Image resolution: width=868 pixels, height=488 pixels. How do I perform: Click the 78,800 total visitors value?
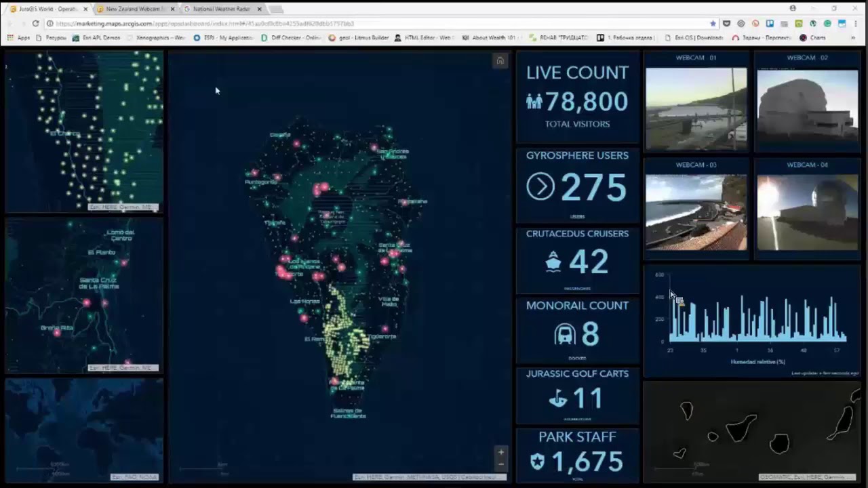click(587, 102)
